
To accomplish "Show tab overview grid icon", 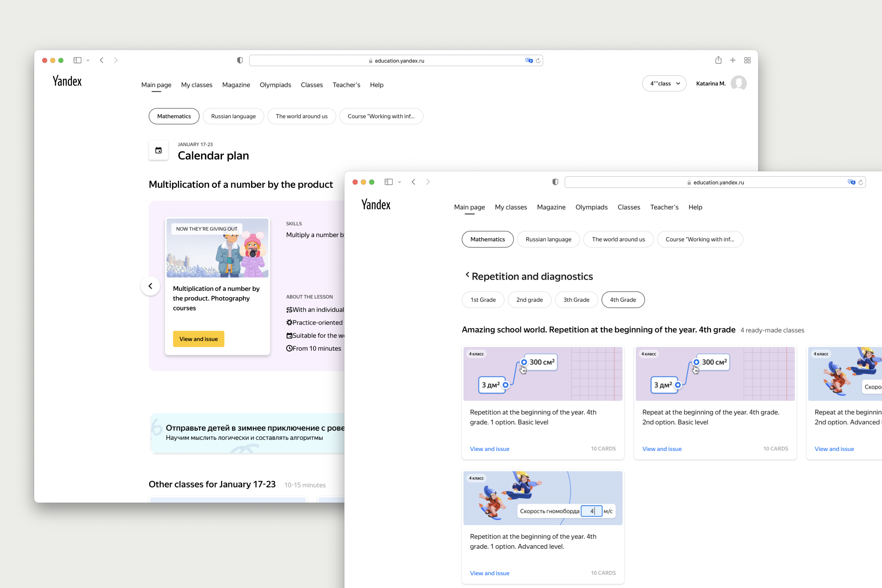I will (x=747, y=60).
